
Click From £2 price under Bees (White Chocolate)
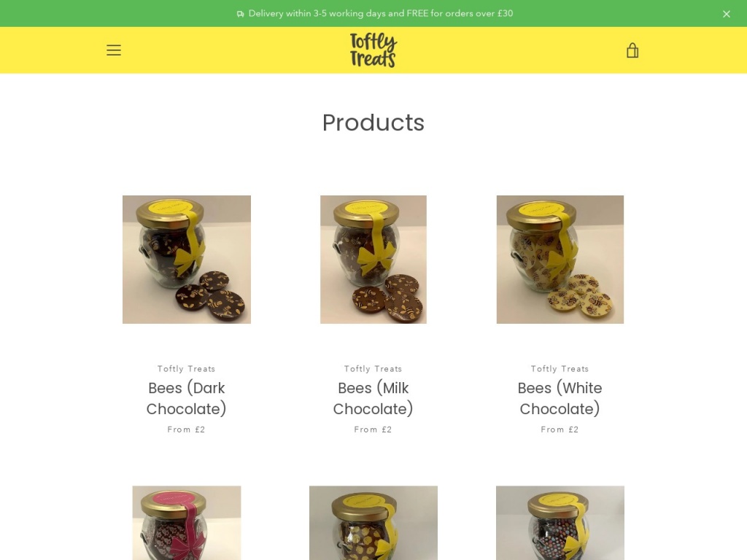[x=560, y=429]
